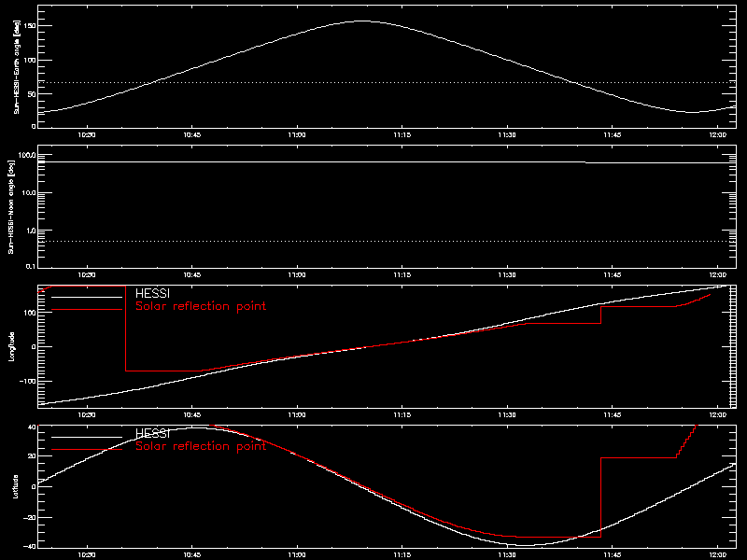Click the 11:30 time label under Latitude plot
This screenshot has width=747, height=560.
tap(507, 555)
